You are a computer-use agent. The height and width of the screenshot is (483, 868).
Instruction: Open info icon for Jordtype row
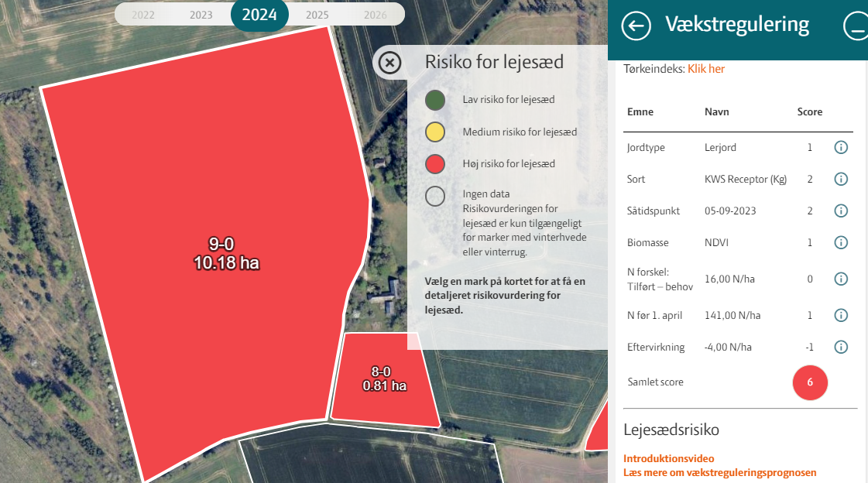(841, 148)
